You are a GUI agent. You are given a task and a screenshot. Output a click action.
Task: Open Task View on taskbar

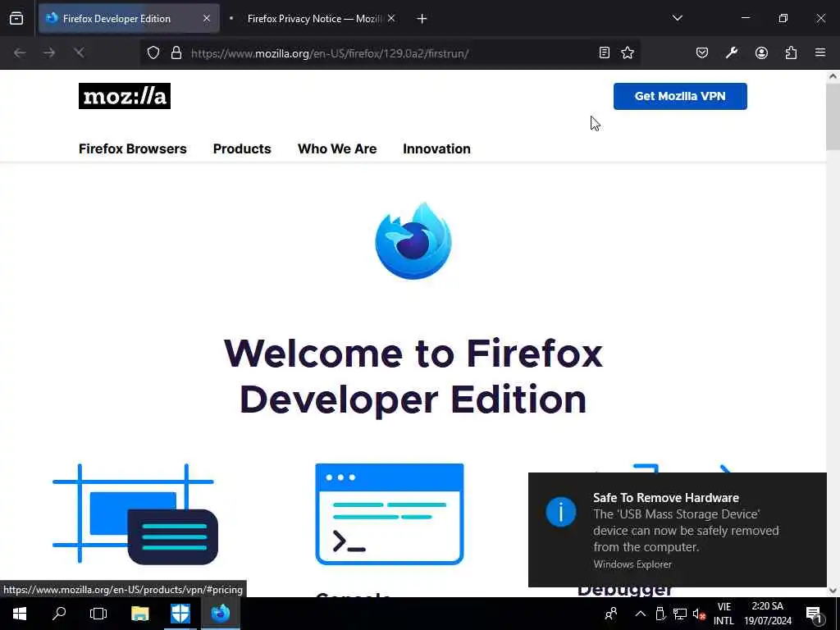point(98,614)
